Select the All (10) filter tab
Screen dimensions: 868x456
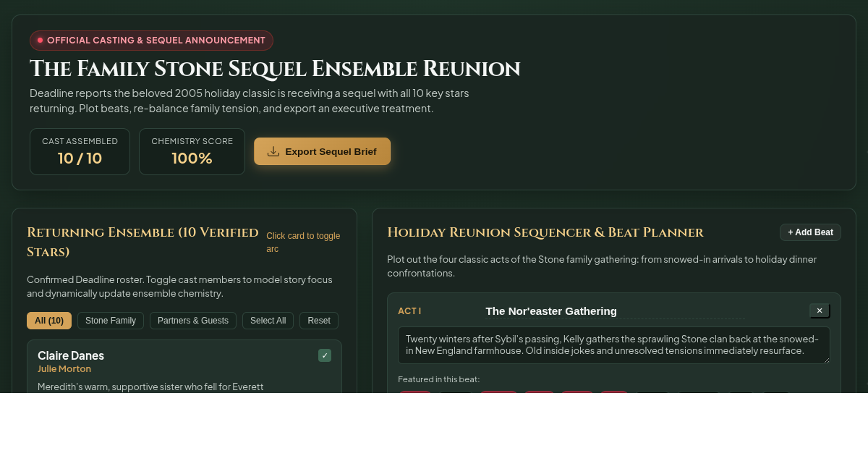click(49, 321)
